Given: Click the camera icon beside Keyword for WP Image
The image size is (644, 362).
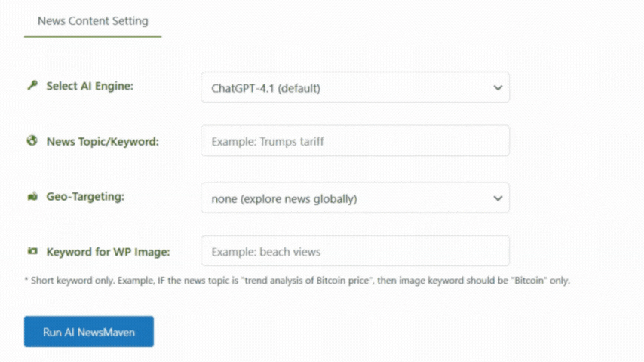Looking at the screenshot, I should [x=32, y=251].
